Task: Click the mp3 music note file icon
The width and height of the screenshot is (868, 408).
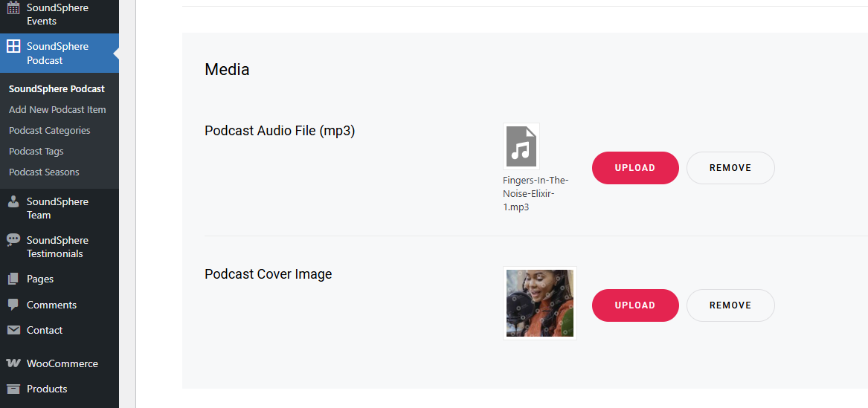Action: (521, 146)
